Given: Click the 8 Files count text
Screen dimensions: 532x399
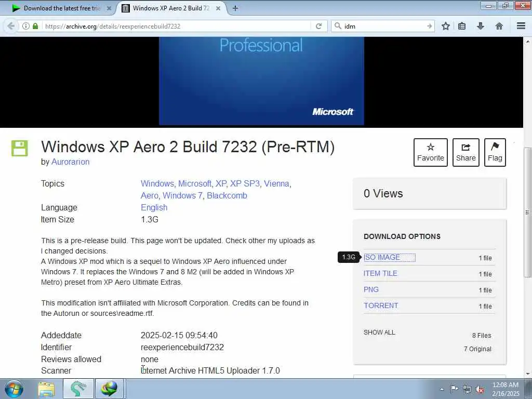Looking at the screenshot, I should (482, 336).
